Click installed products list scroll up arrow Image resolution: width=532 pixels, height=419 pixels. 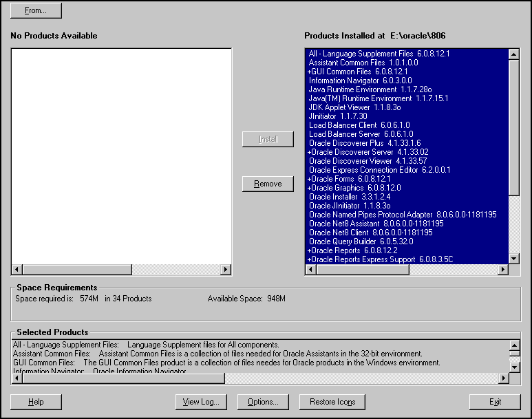514,54
